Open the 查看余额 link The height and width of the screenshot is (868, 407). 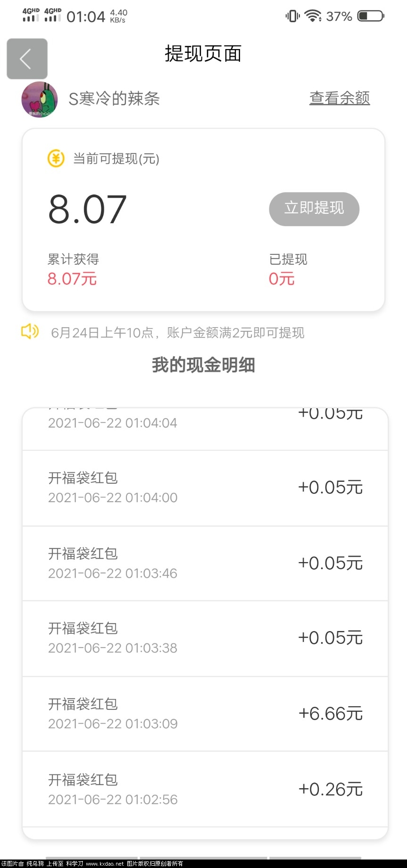(340, 98)
